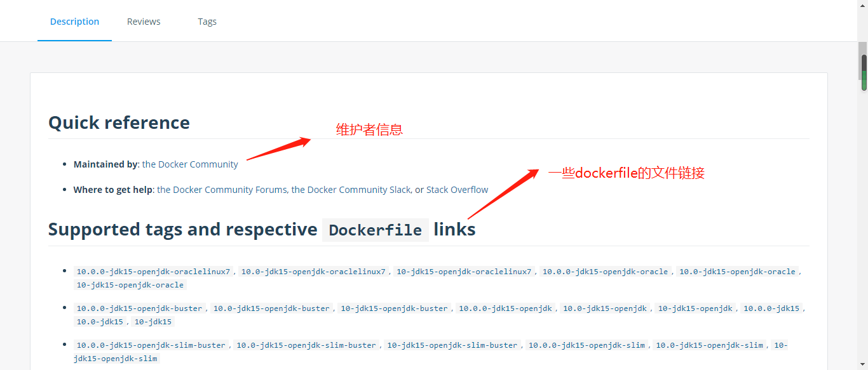Click the Quick reference heading
The image size is (868, 370).
[119, 122]
